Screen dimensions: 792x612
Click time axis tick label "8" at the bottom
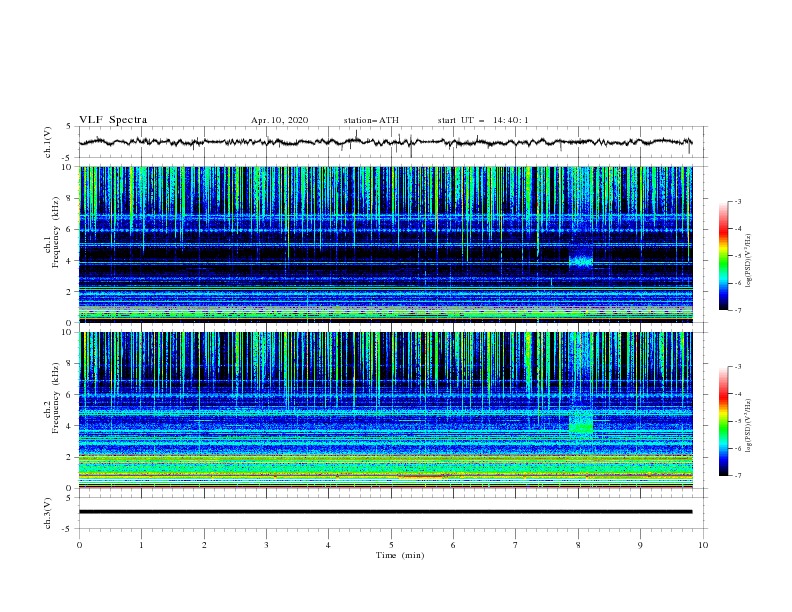(578, 545)
